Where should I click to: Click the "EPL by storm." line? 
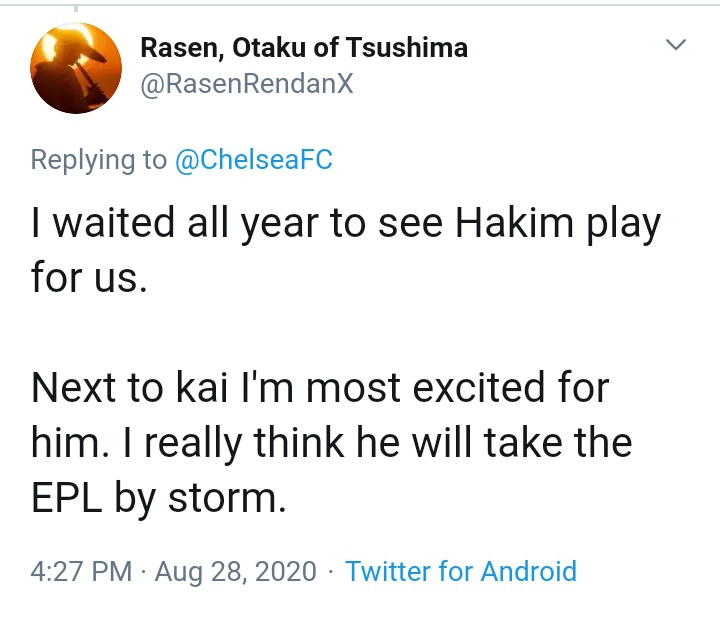click(x=159, y=496)
